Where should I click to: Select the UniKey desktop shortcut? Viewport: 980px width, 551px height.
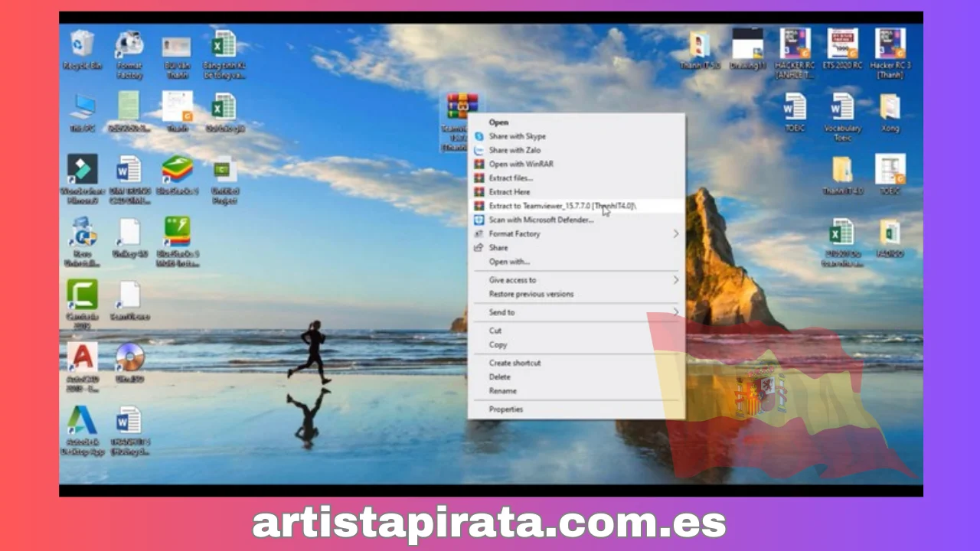tap(129, 237)
